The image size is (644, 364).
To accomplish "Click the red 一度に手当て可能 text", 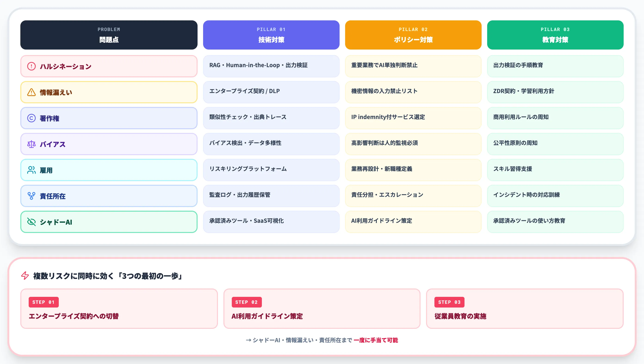I will 376,340.
